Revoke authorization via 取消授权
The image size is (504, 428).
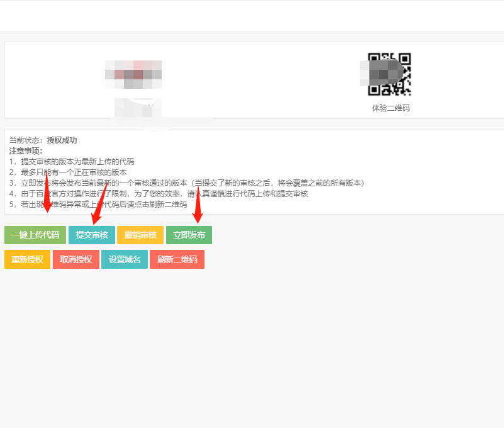pyautogui.click(x=76, y=259)
